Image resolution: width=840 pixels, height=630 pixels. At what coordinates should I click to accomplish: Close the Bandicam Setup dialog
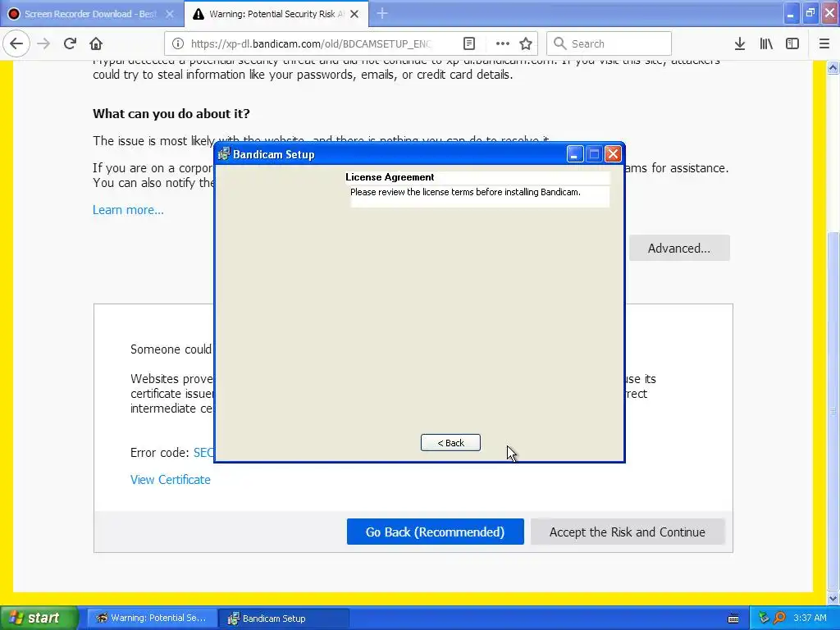613,154
